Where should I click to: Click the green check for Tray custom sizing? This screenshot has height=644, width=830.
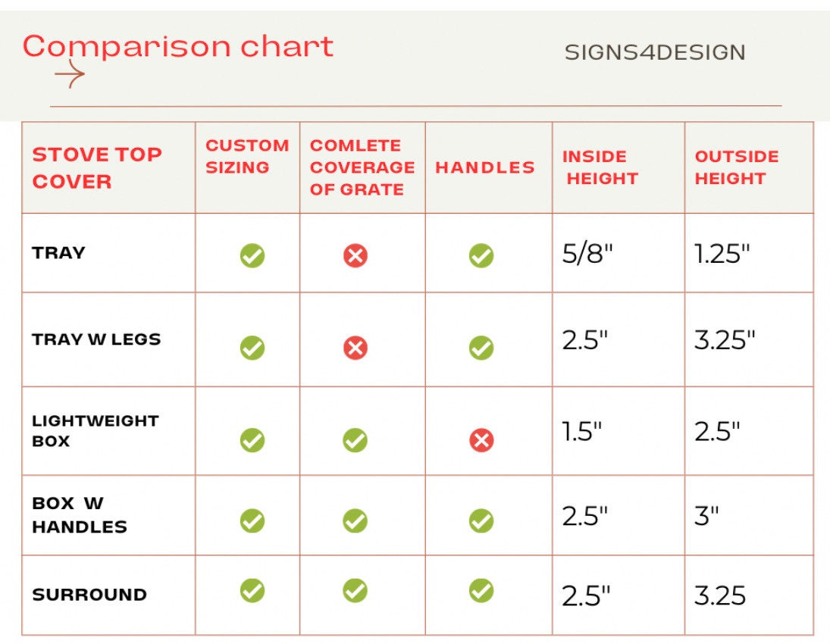pos(252,256)
